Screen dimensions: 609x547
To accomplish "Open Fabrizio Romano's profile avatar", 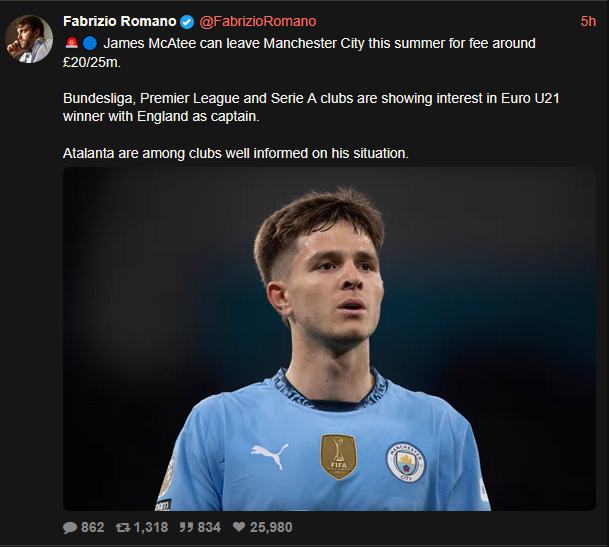I will (x=29, y=39).
